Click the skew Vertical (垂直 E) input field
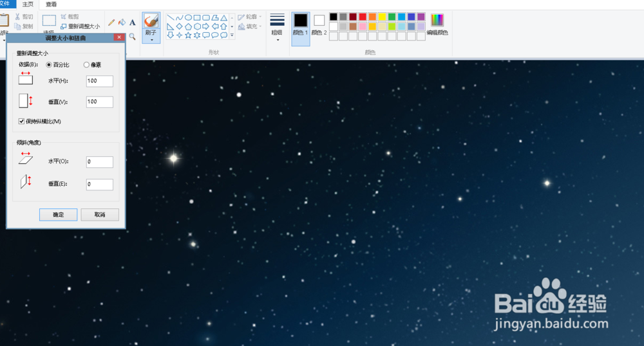Image resolution: width=644 pixels, height=346 pixels. coord(99,185)
